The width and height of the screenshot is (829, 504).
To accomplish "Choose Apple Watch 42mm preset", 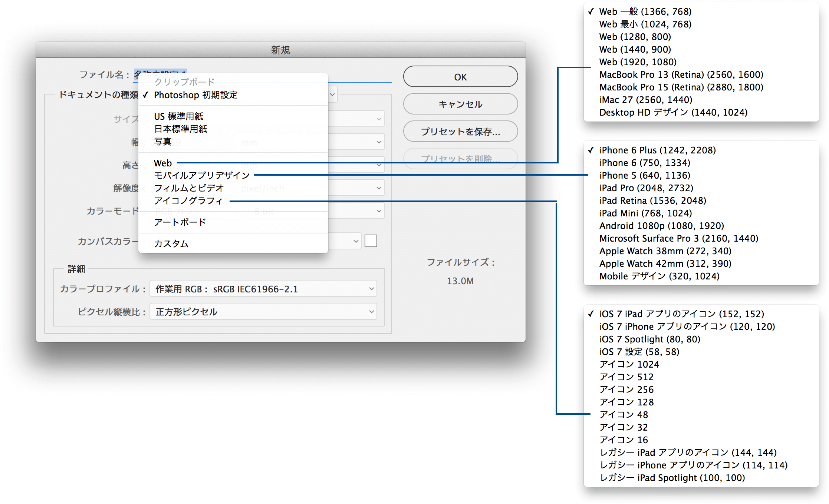I will tap(701, 263).
